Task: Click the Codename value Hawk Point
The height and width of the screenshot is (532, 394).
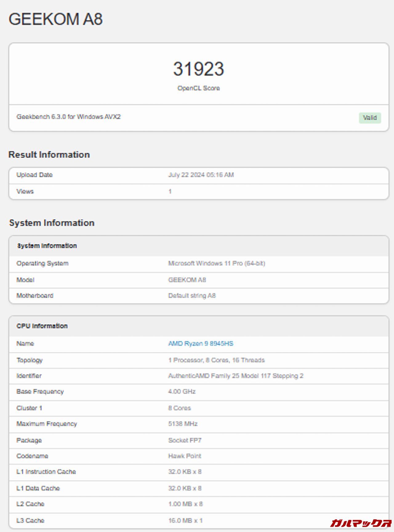Action: 184,456
